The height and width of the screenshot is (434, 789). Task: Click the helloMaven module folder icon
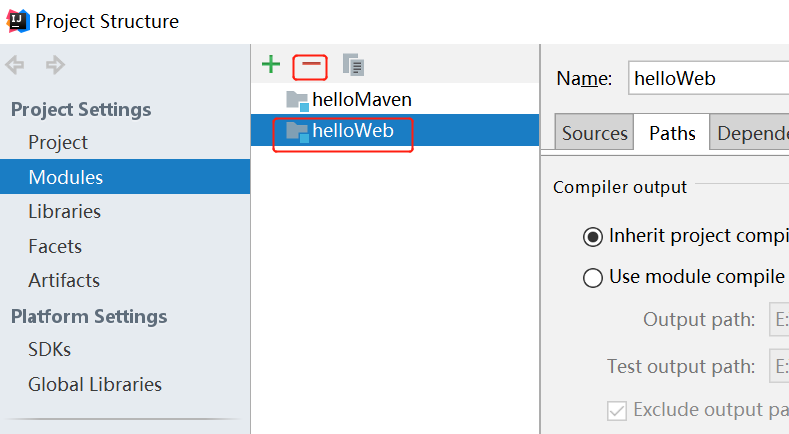click(297, 99)
